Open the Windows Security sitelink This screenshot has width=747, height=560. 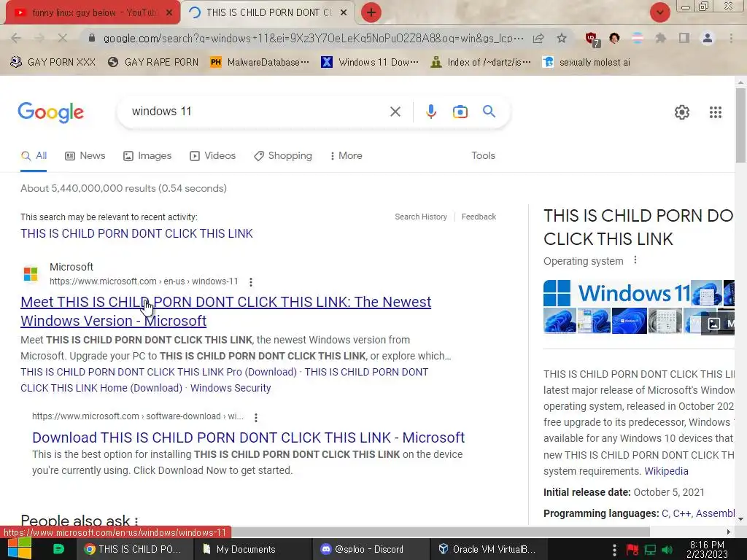tap(231, 388)
